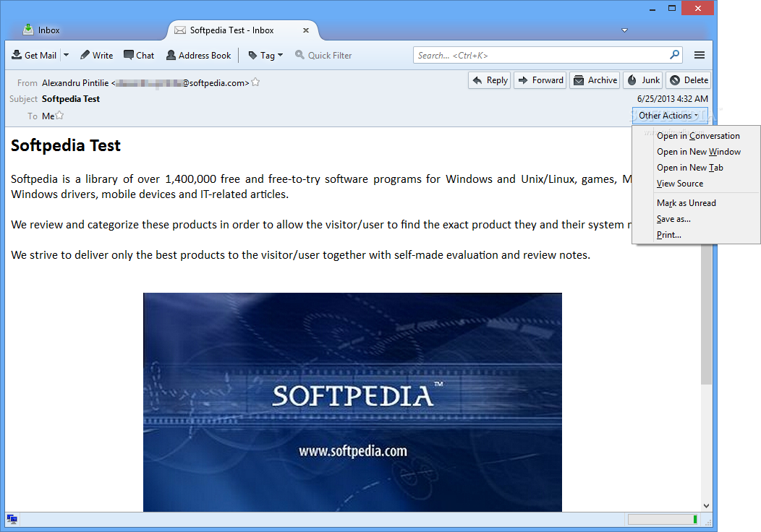This screenshot has width=761, height=532.
Task: Select Save as... menu entry
Action: 673,219
